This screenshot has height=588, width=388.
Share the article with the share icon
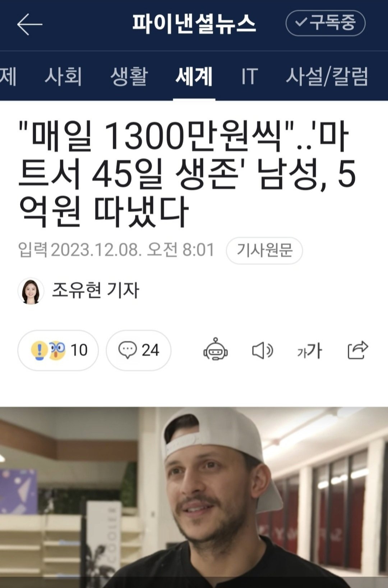[x=358, y=350]
